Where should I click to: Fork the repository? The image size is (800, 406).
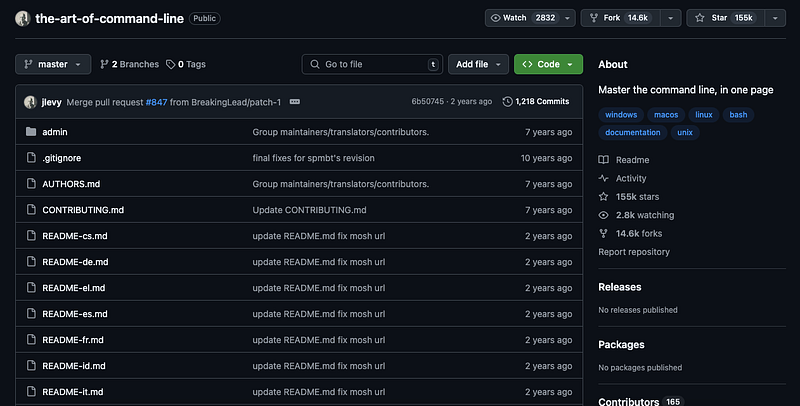[620, 18]
